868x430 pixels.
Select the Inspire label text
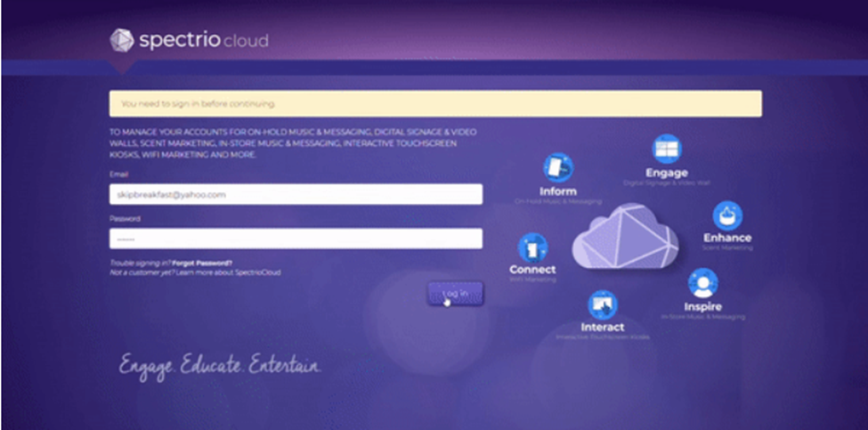coord(702,307)
